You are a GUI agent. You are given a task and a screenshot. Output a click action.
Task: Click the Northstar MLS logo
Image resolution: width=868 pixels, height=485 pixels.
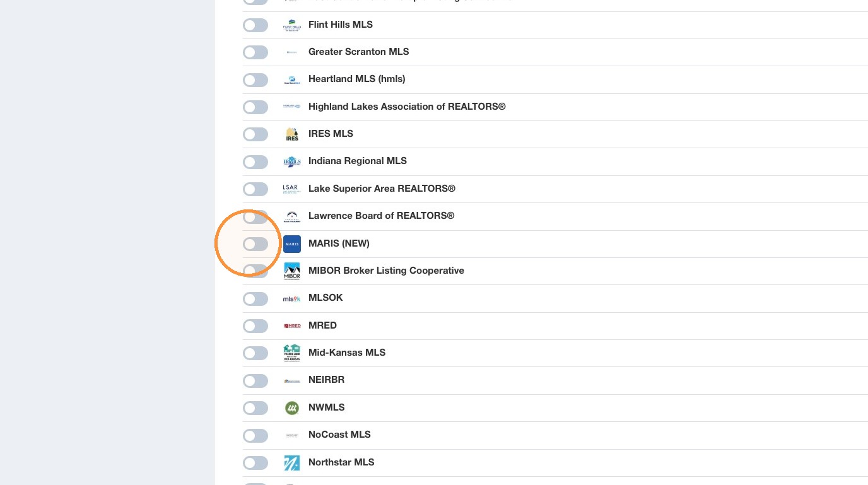tap(292, 463)
